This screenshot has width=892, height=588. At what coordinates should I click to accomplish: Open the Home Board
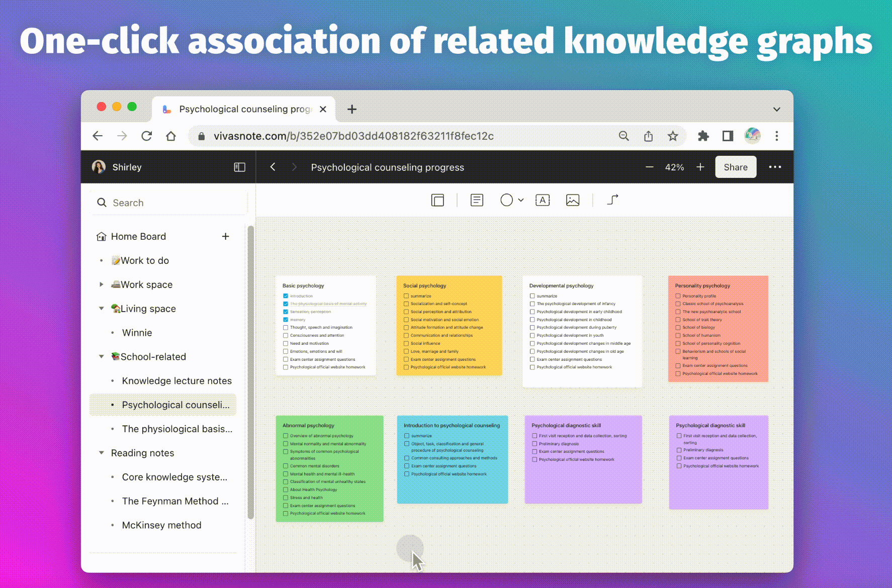(x=138, y=236)
